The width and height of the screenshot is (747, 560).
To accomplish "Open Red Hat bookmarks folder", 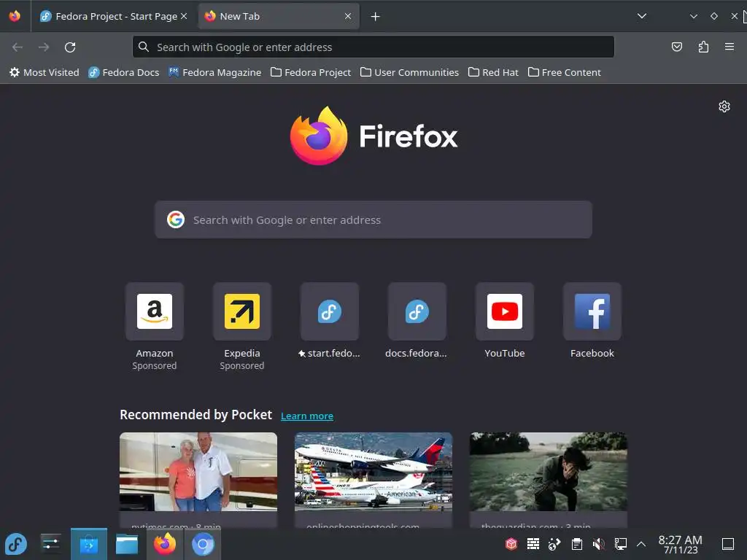I will pyautogui.click(x=494, y=72).
